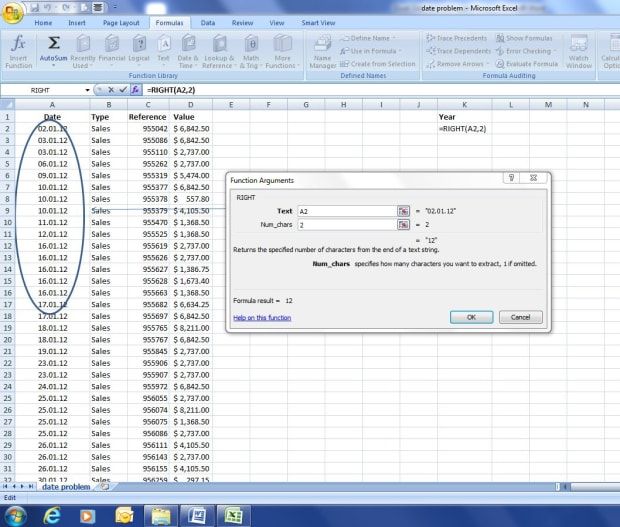Image resolution: width=620 pixels, height=527 pixels.
Task: Click Trace Precedents
Action: coord(456,38)
